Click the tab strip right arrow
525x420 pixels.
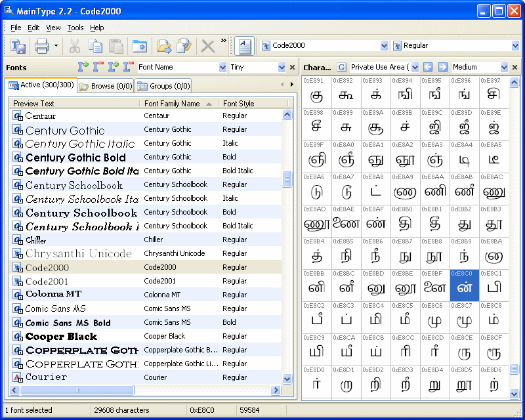click(x=291, y=85)
